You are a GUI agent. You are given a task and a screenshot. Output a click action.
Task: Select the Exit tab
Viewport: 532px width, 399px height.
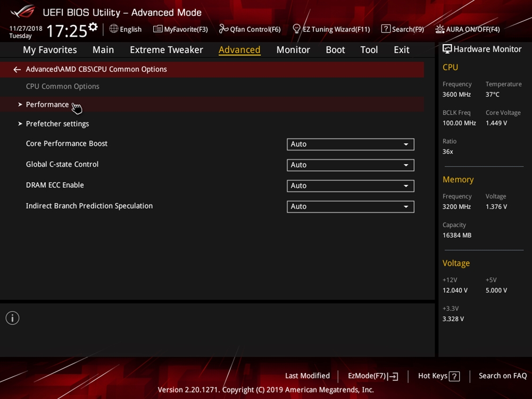tap(401, 50)
